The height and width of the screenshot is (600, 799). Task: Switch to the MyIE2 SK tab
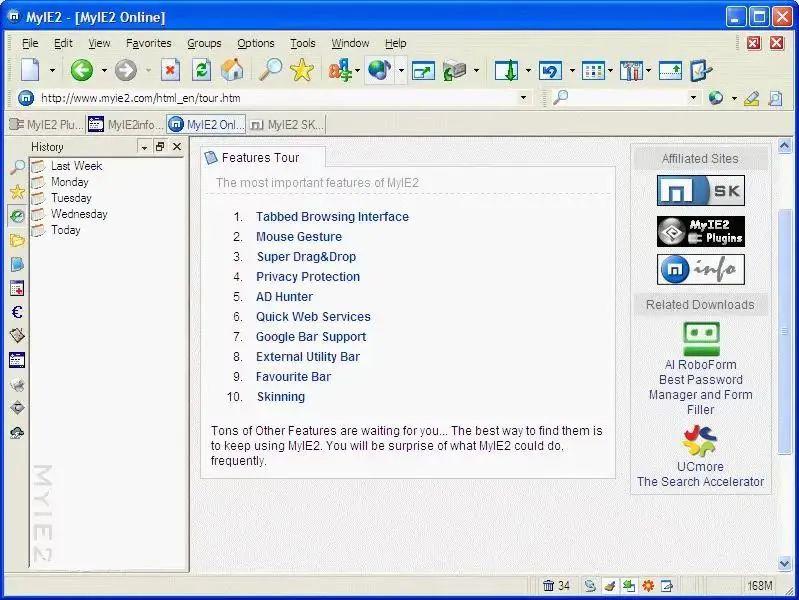point(286,125)
